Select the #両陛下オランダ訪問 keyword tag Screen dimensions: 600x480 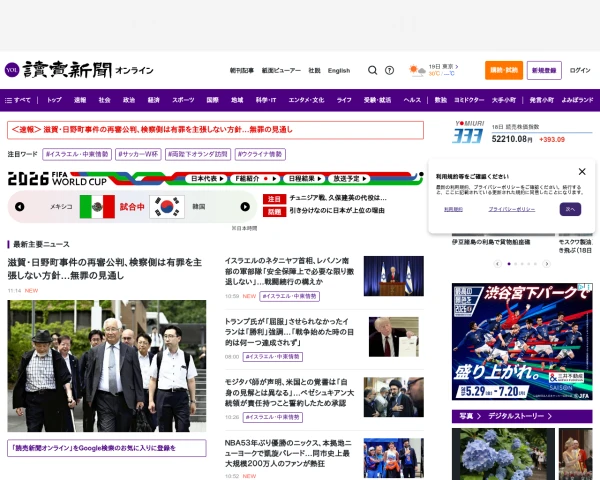[198, 154]
